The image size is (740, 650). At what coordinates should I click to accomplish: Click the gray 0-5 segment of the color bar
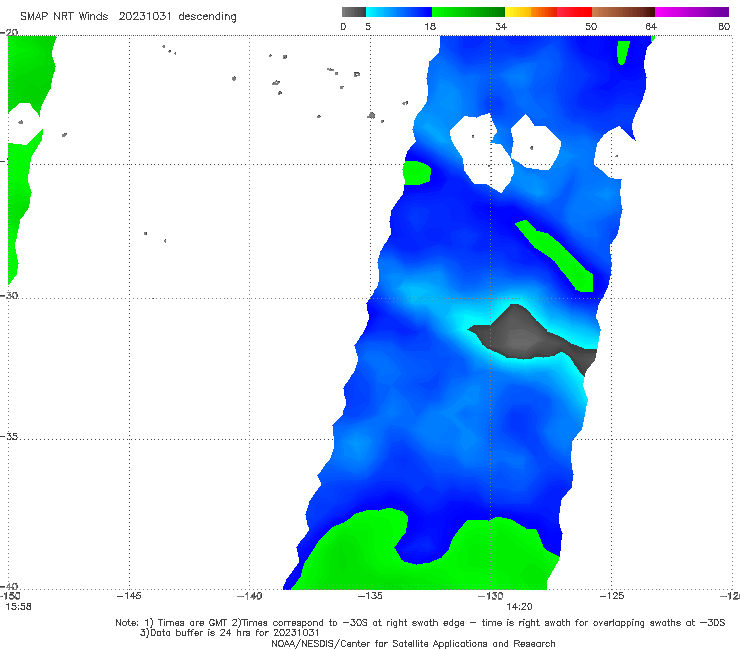(x=354, y=12)
